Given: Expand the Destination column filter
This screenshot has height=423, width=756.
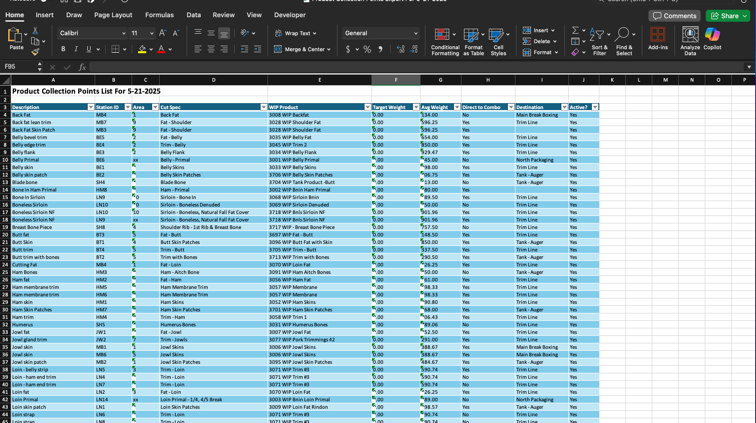Looking at the screenshot, I should coord(563,107).
